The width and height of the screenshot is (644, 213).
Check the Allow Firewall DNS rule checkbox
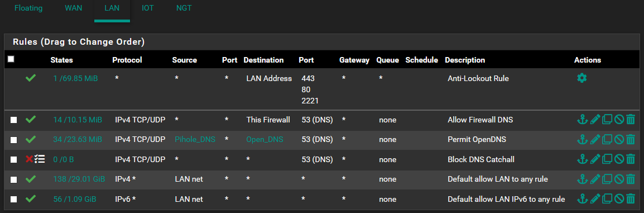[x=13, y=120]
